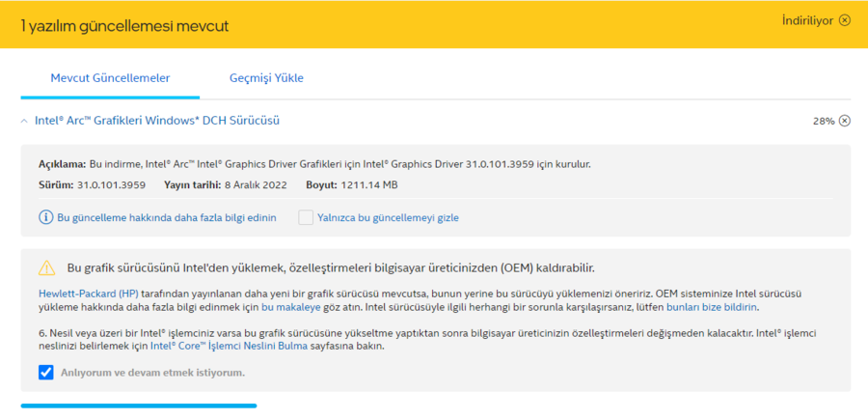Viewport: 868px width, 420px height.
Task: Click the Yalnızca bu güncellemeyi gizle label
Action: click(388, 218)
